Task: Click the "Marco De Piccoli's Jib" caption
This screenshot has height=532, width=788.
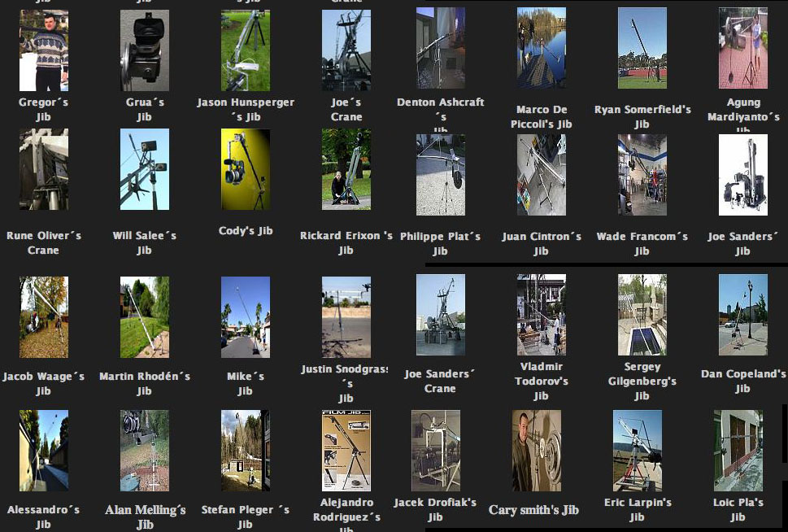Action: click(x=542, y=116)
